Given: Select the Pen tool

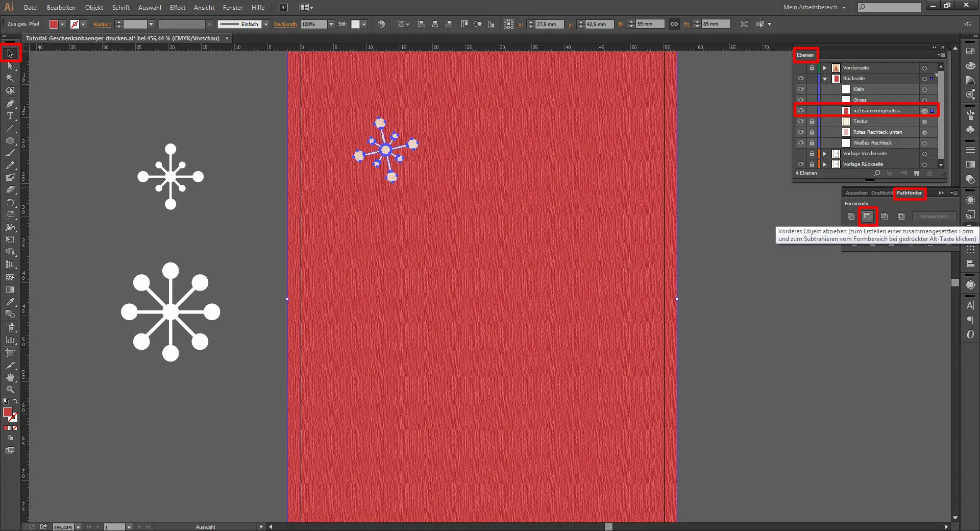Looking at the screenshot, I should tap(10, 104).
